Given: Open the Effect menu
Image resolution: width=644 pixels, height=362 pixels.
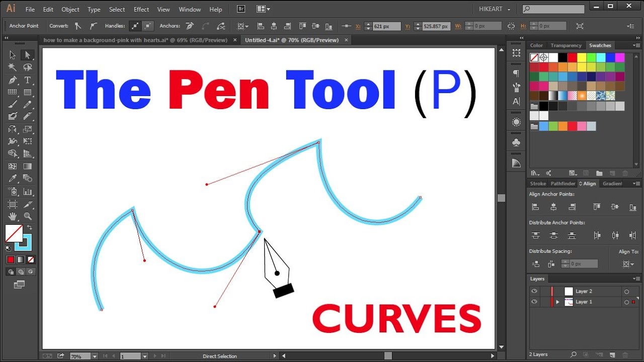Looking at the screenshot, I should 141,10.
